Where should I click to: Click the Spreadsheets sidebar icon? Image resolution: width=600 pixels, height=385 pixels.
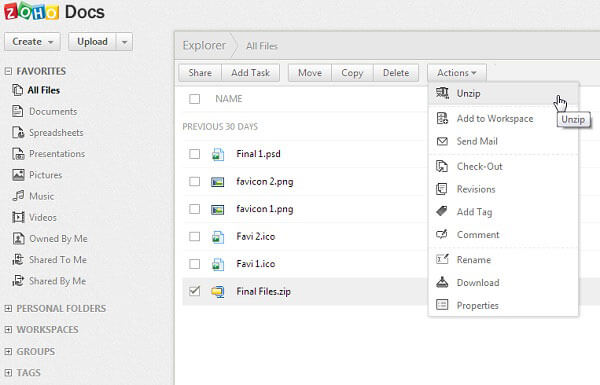[x=18, y=132]
